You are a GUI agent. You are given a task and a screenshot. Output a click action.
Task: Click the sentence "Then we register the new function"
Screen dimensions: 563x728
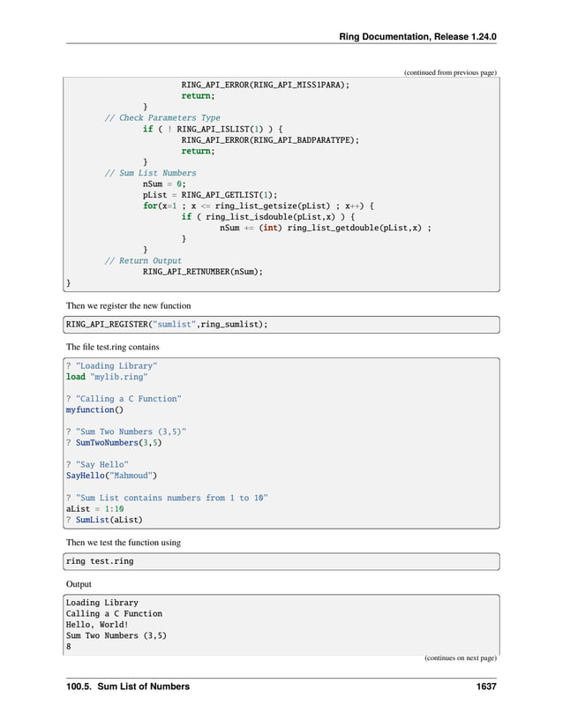click(x=129, y=305)
